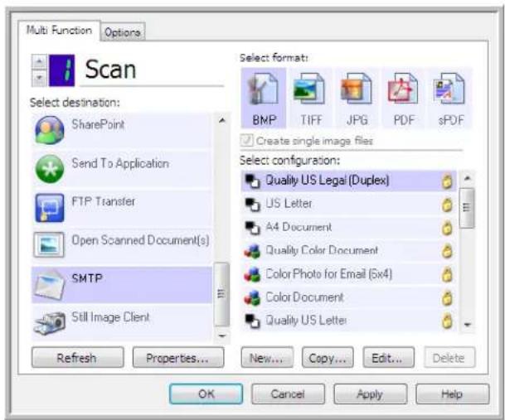Click lock icon on A4 Document row

[x=447, y=228]
